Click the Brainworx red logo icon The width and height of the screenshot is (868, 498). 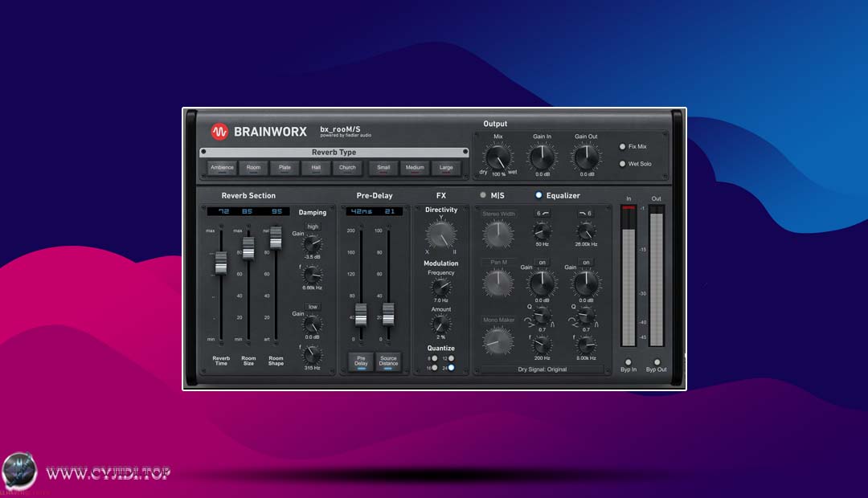[219, 132]
